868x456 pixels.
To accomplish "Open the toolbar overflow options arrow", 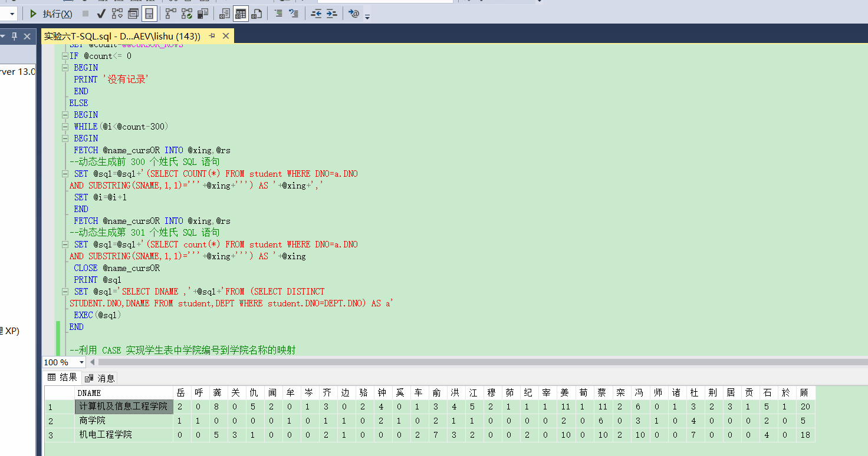I will pos(367,16).
